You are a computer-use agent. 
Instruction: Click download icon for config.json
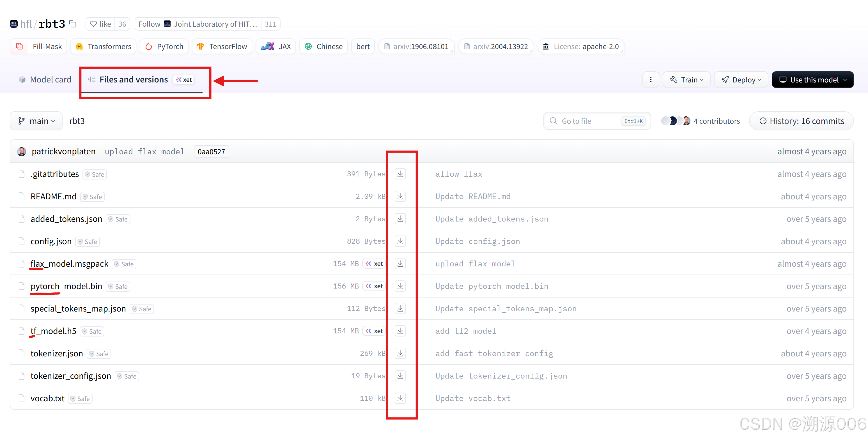400,241
